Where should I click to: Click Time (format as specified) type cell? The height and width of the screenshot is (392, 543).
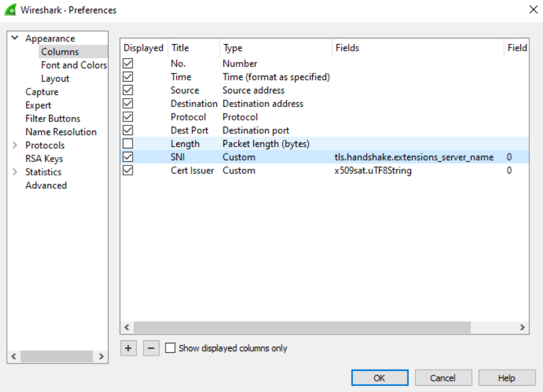pyautogui.click(x=276, y=77)
